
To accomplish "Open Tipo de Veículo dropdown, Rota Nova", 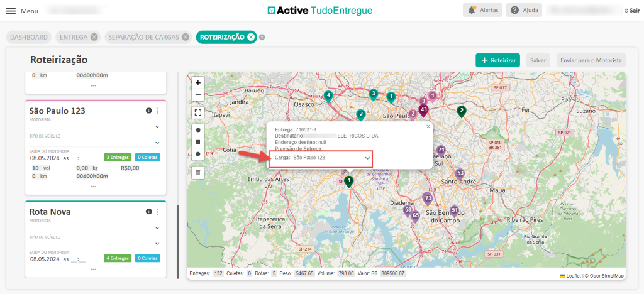I will click(157, 244).
